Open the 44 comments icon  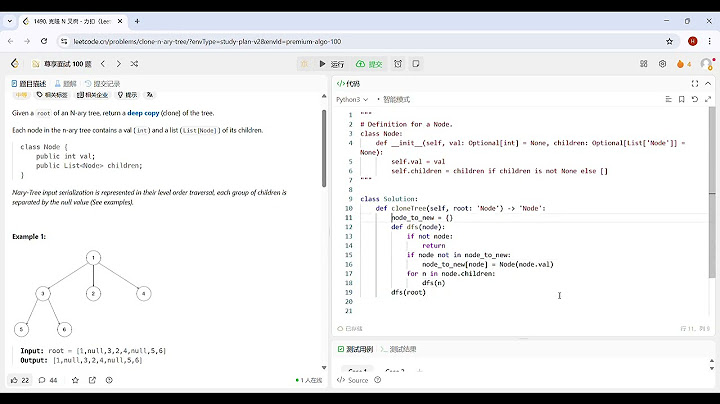click(x=48, y=380)
